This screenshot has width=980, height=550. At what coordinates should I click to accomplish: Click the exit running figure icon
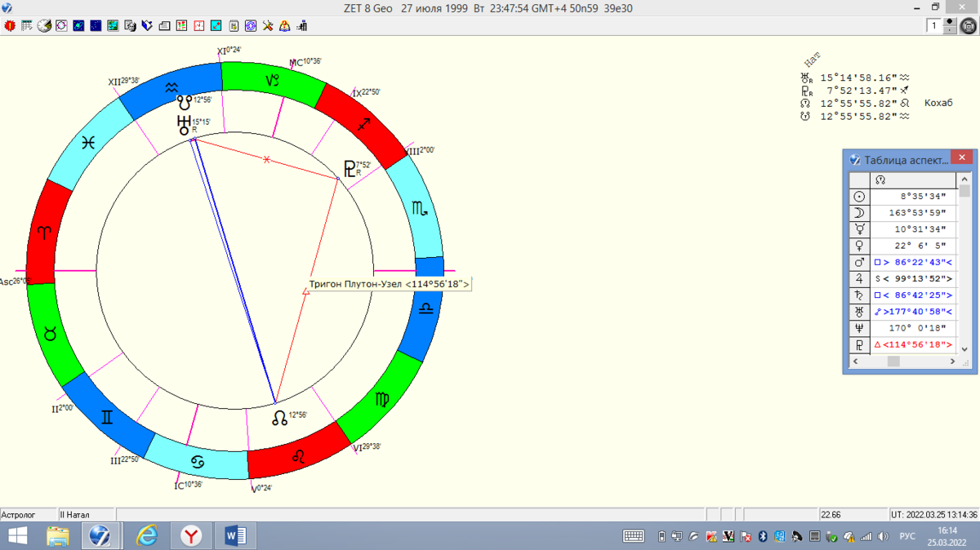point(302,26)
